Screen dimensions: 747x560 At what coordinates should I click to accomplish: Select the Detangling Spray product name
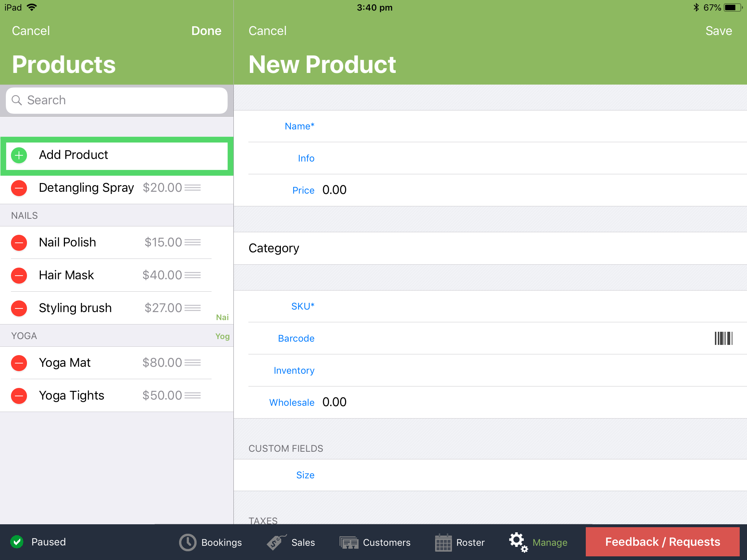pyautogui.click(x=86, y=188)
